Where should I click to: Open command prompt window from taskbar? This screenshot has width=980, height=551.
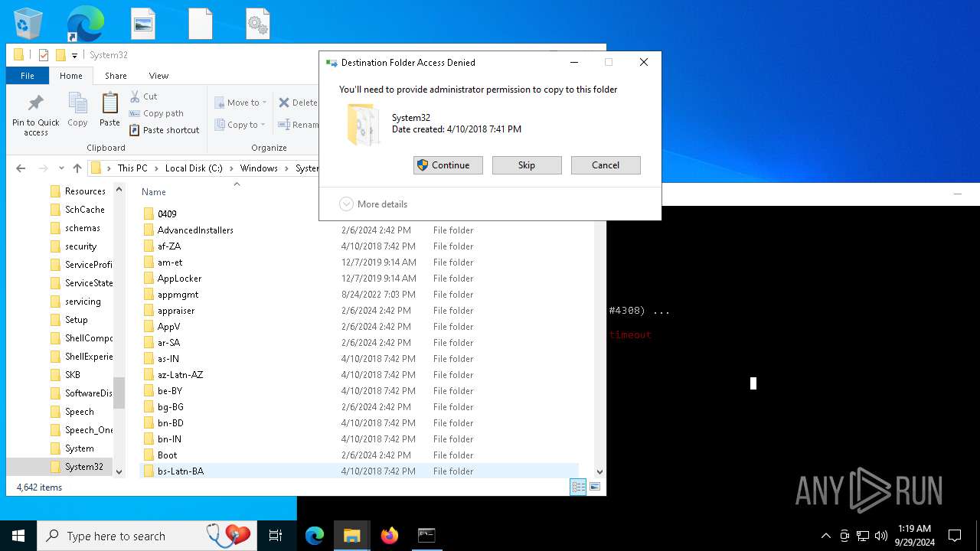coord(426,536)
